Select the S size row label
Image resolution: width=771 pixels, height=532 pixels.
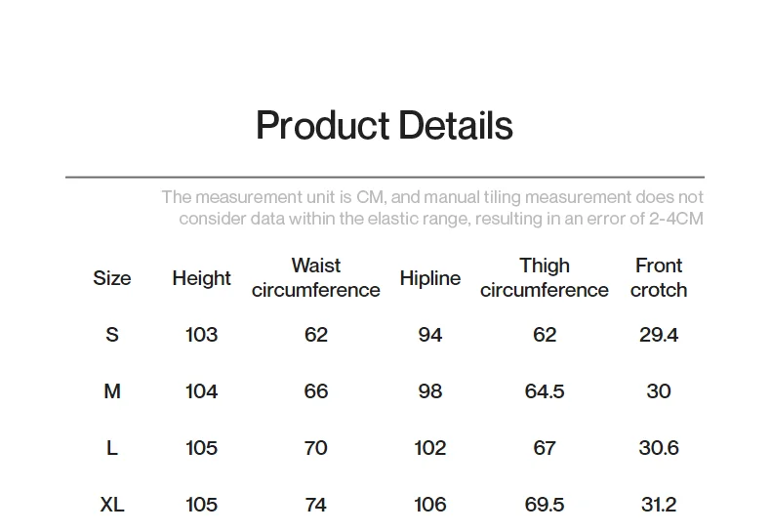pos(112,335)
